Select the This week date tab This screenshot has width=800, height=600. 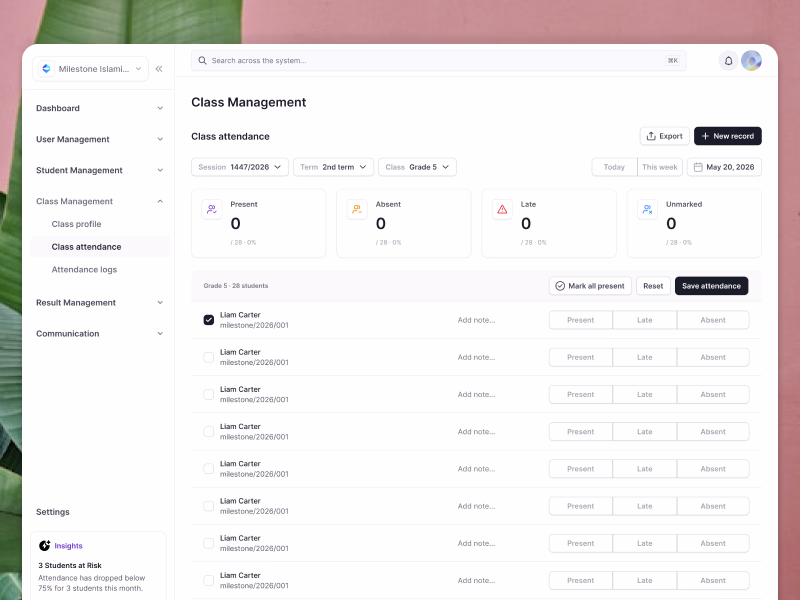pyautogui.click(x=660, y=167)
